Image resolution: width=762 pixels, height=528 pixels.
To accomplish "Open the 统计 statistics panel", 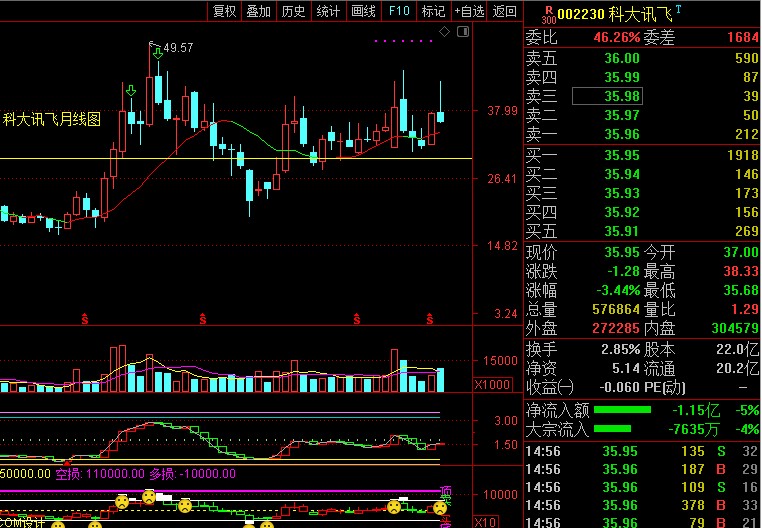I will click(x=328, y=11).
